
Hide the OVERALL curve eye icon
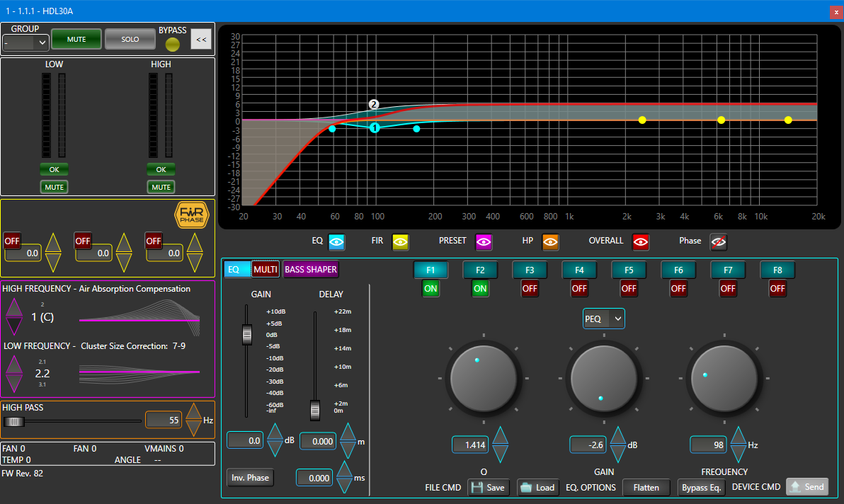[x=641, y=241]
